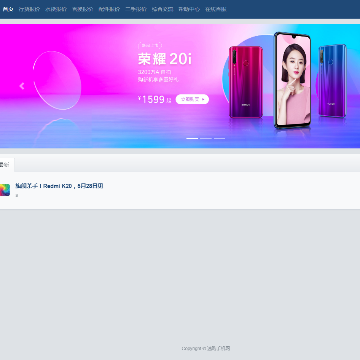Open the last item in the top navigation bar

216,9
